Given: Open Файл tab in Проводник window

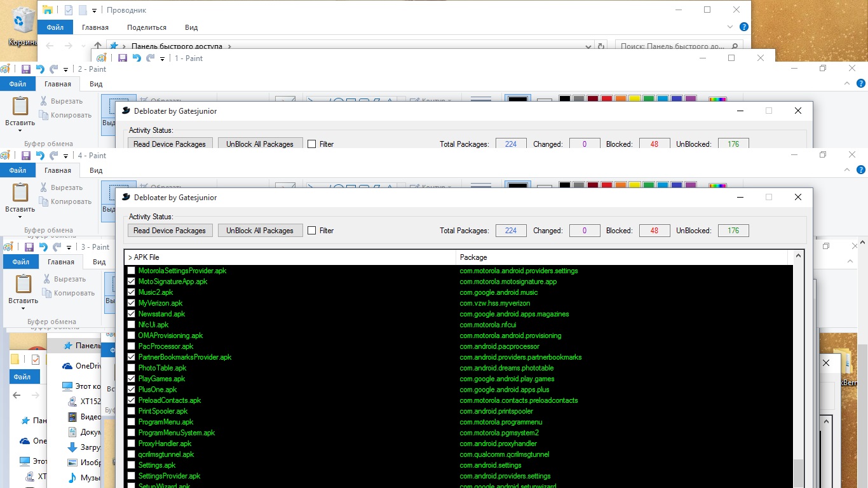Looking at the screenshot, I should (x=55, y=27).
